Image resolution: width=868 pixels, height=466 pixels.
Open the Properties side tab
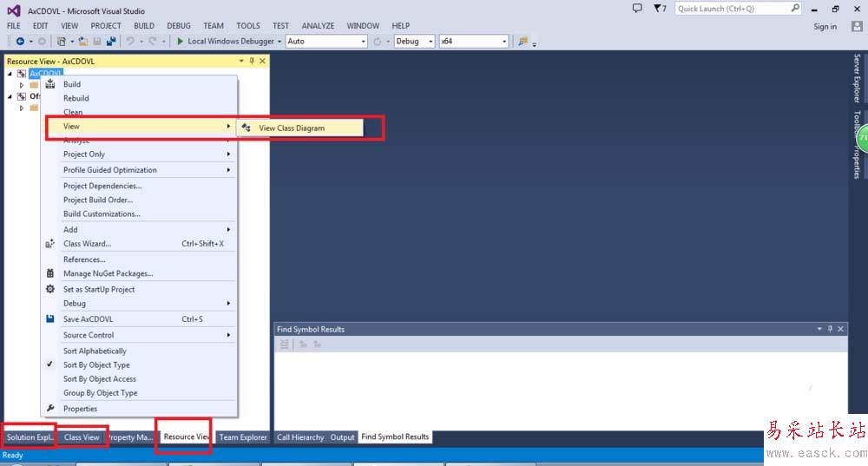[857, 163]
